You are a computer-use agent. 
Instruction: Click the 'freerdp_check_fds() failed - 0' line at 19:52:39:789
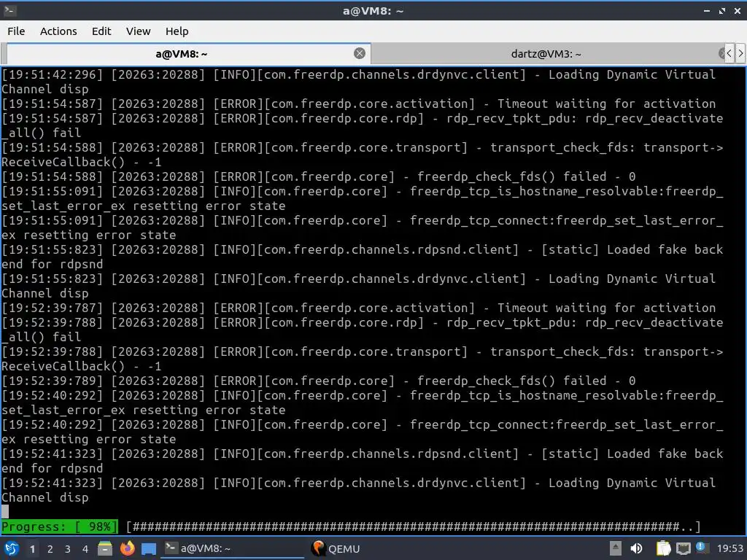[318, 381]
